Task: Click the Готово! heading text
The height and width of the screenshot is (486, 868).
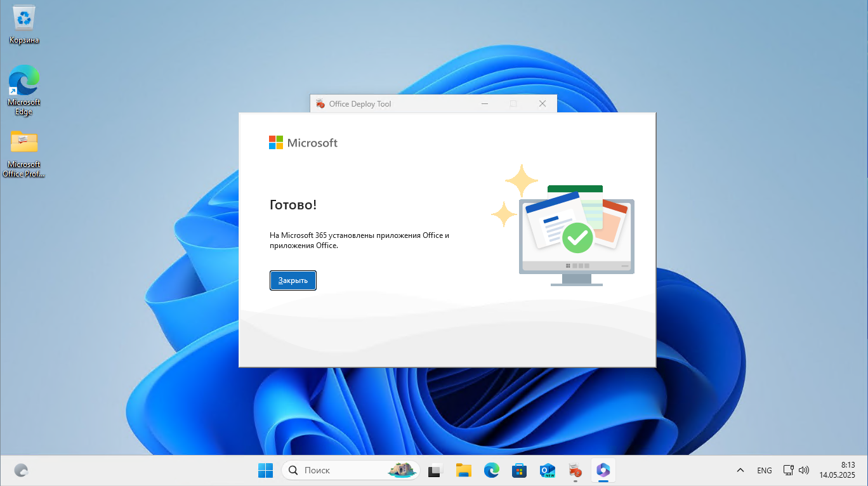Action: click(293, 205)
